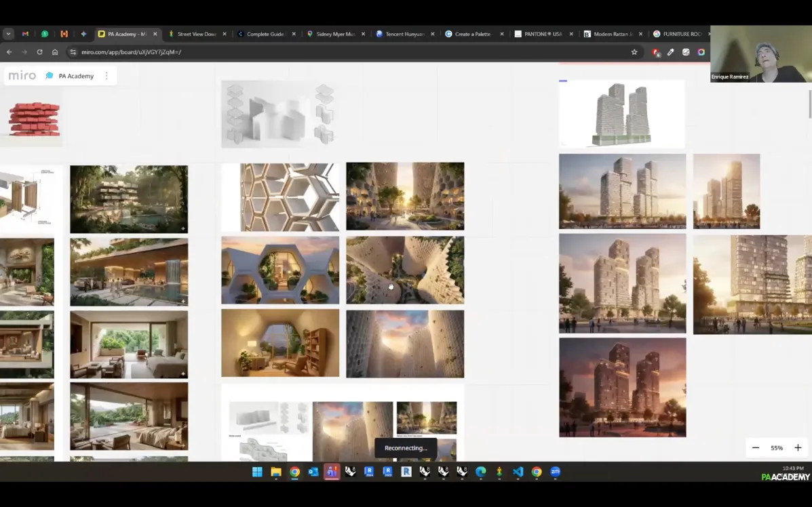
Task: View site information icon in address bar
Action: [73, 52]
